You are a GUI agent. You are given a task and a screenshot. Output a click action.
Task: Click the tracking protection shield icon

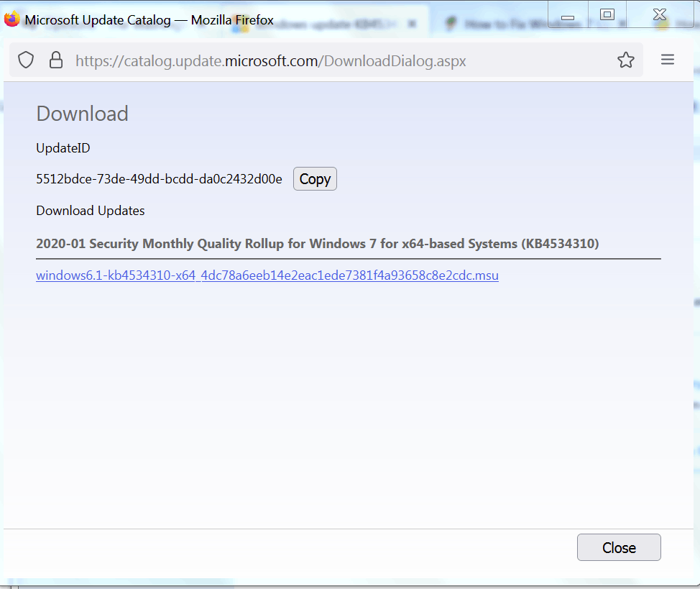pyautogui.click(x=26, y=60)
